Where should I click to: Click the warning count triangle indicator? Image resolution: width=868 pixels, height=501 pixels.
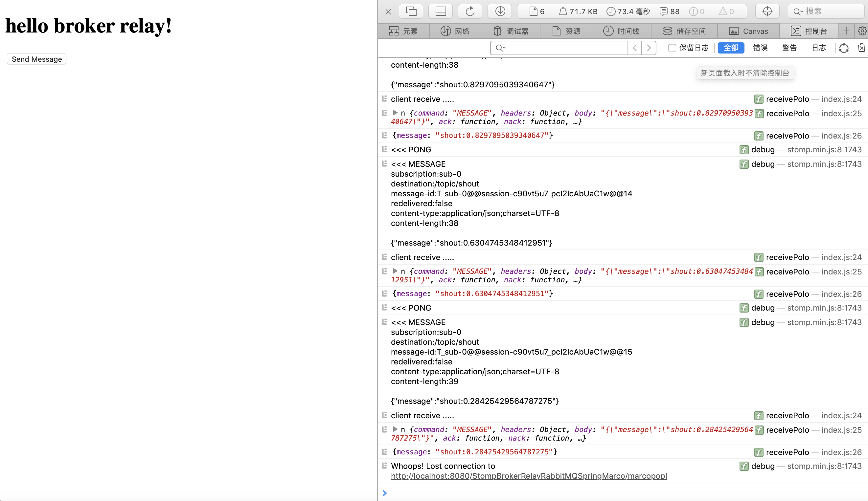(x=726, y=12)
